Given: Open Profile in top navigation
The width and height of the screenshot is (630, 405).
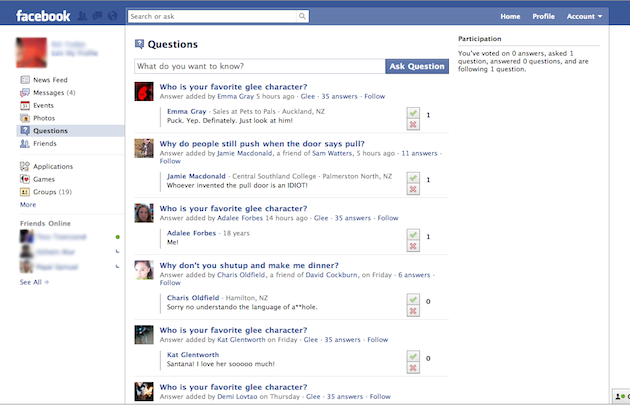Looking at the screenshot, I should point(543,16).
